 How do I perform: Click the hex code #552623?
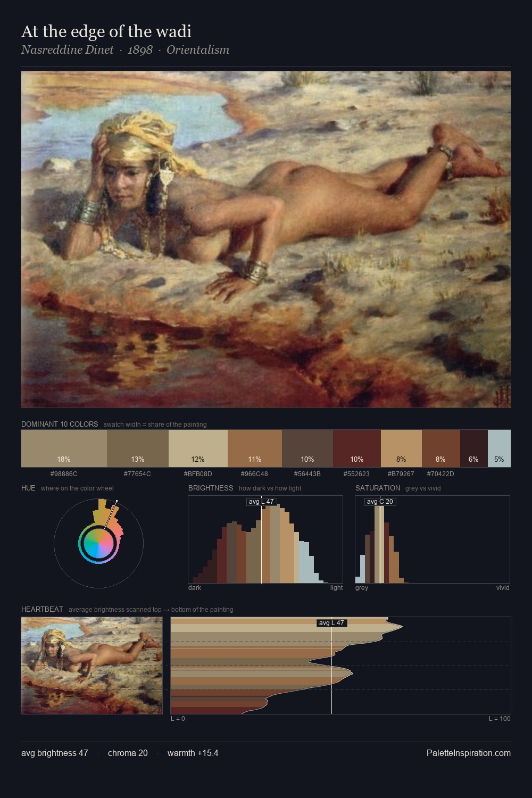356,474
